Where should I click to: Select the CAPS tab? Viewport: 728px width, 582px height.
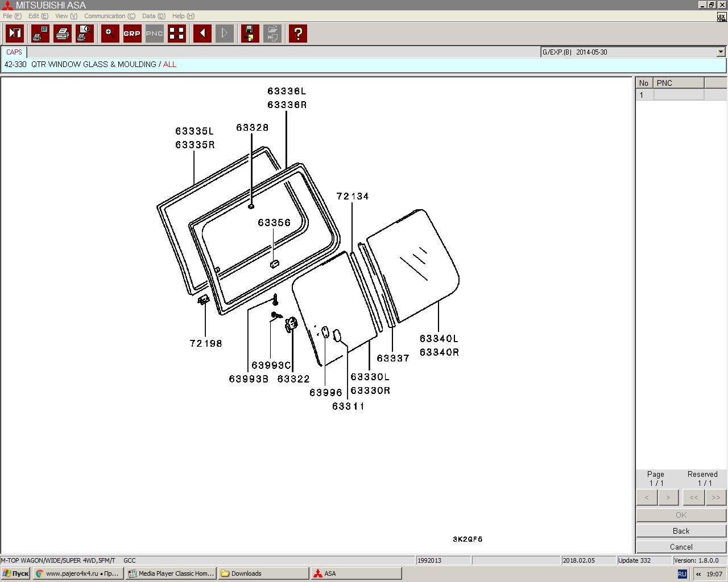pos(14,52)
